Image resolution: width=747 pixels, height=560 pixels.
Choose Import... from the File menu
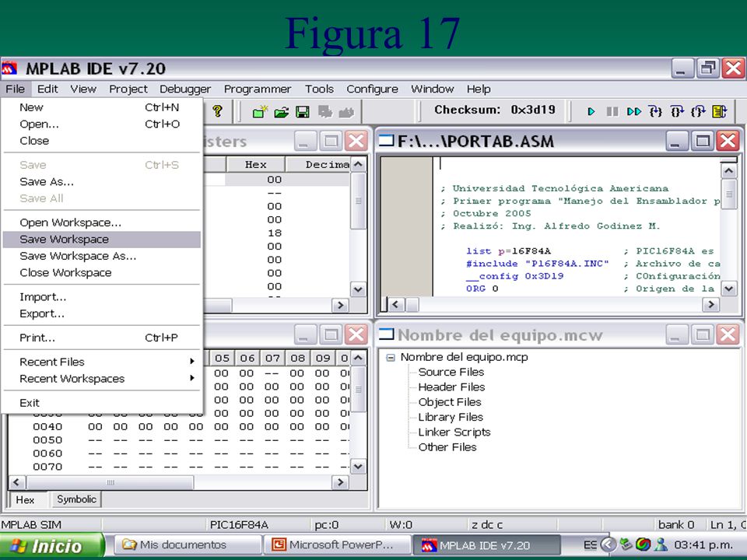101,296
